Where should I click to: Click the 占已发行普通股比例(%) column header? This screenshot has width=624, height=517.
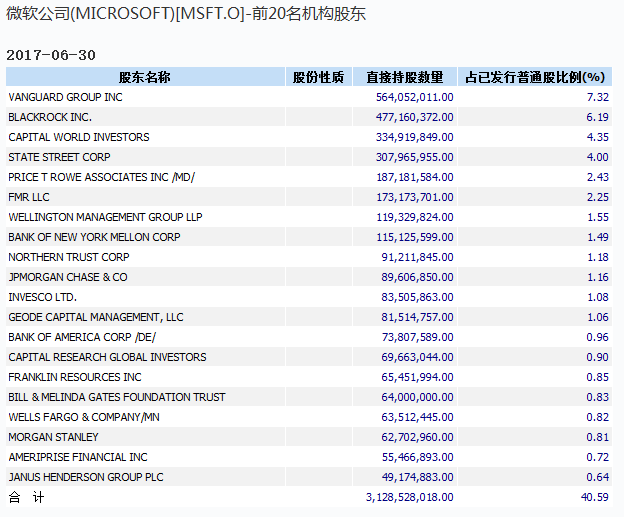tap(535, 77)
